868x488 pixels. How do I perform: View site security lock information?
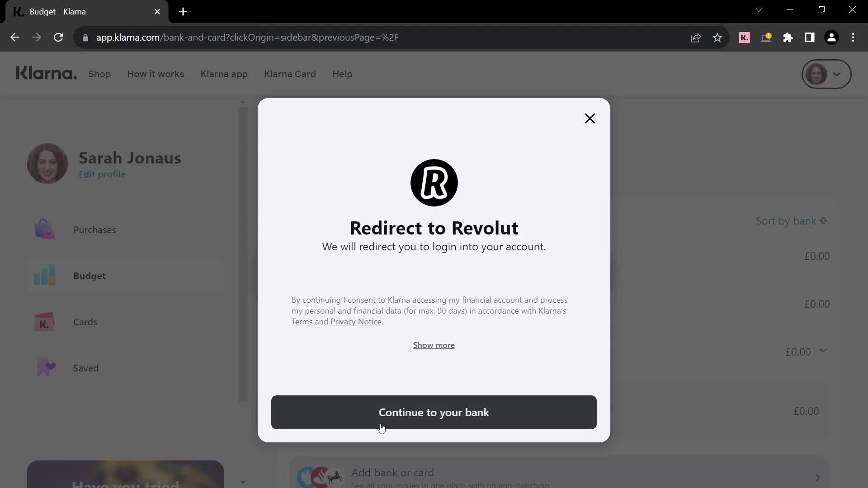[85, 38]
